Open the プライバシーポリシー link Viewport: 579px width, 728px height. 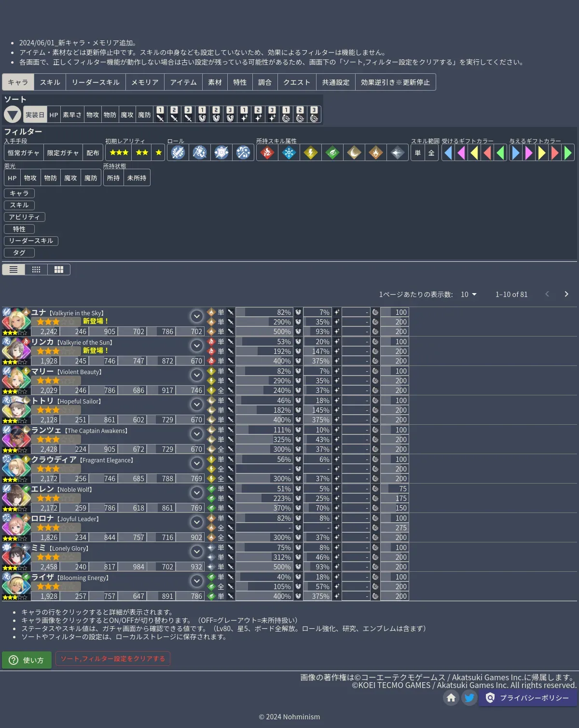pos(528,698)
